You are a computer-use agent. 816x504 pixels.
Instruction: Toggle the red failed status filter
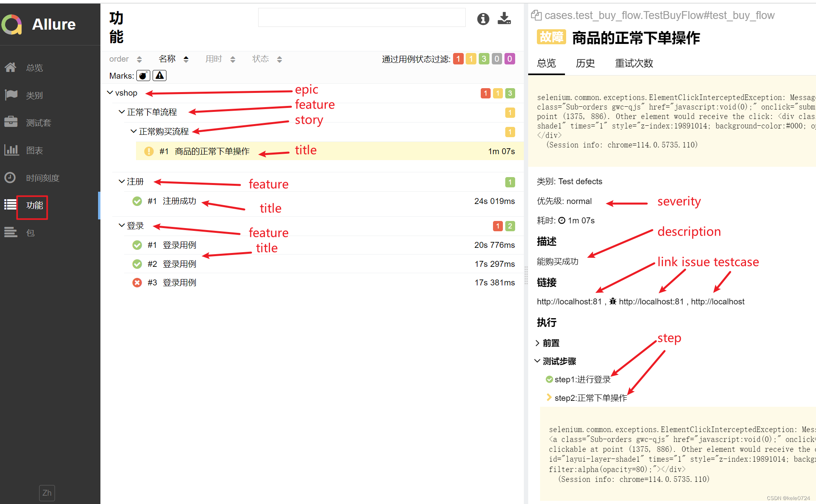[x=458, y=59]
